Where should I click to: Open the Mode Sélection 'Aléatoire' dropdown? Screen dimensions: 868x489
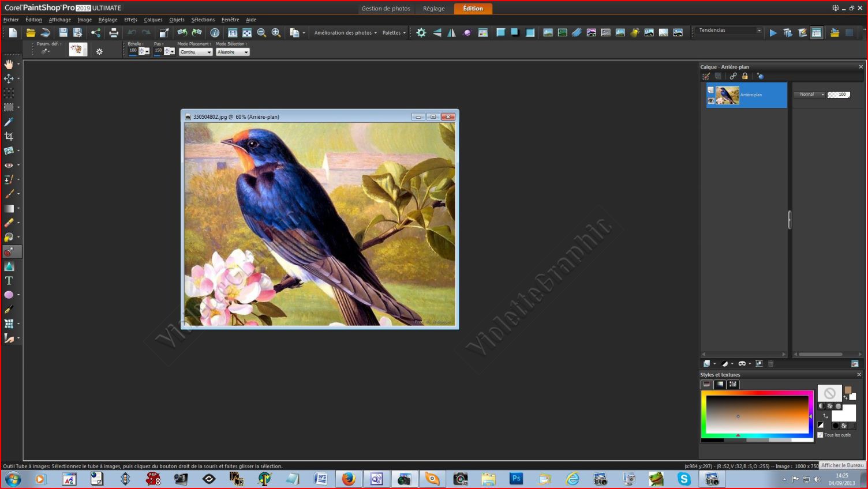[233, 52]
